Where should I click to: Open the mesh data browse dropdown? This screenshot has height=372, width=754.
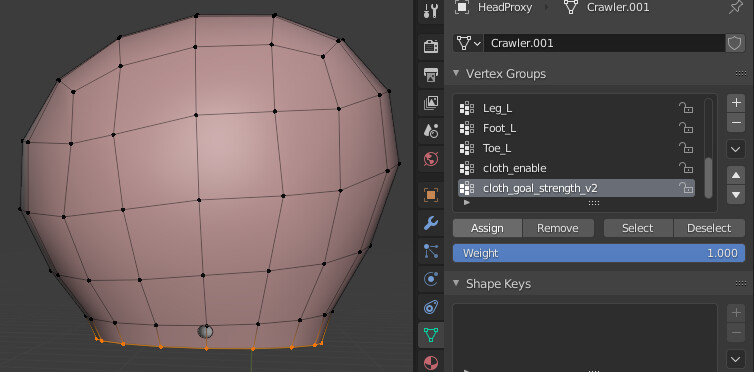(x=468, y=43)
